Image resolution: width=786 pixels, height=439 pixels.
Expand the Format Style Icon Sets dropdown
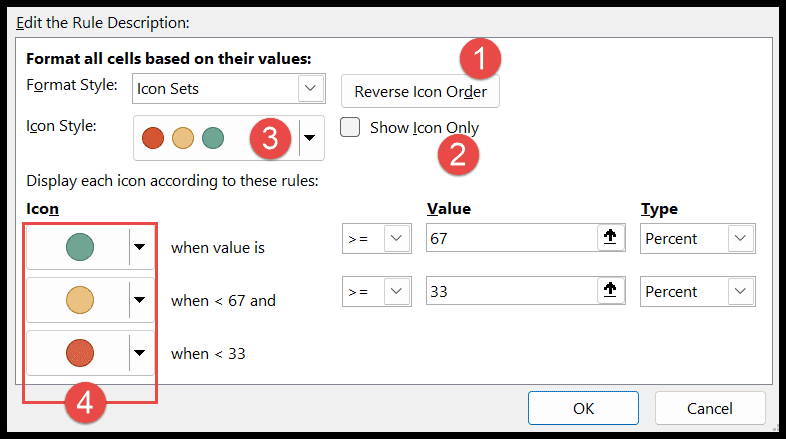310,88
